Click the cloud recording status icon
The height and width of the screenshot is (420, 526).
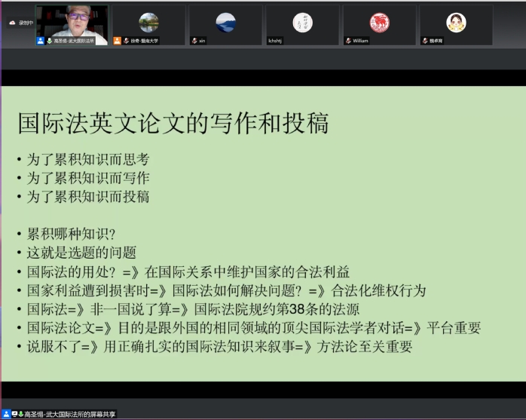12,23
